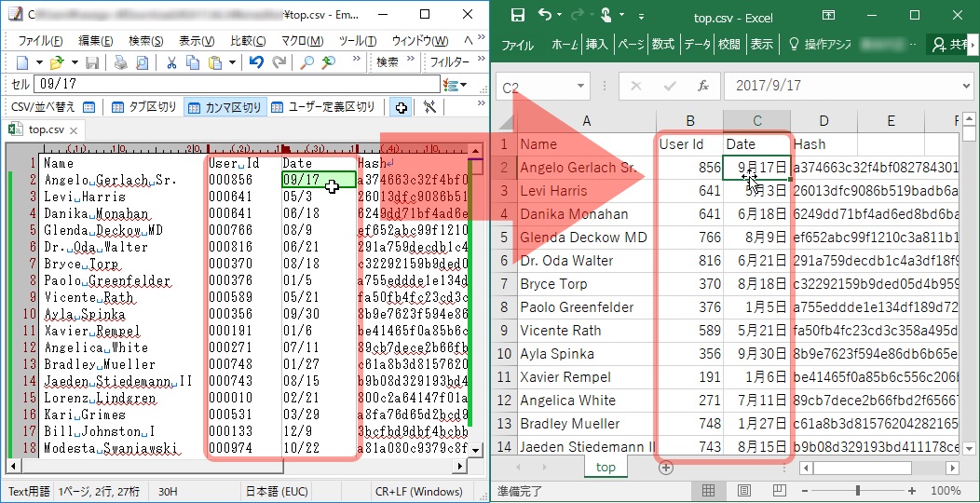Expand EmEditor standard toolbar overflow chevron
This screenshot has width=980, height=503.
click(356, 59)
